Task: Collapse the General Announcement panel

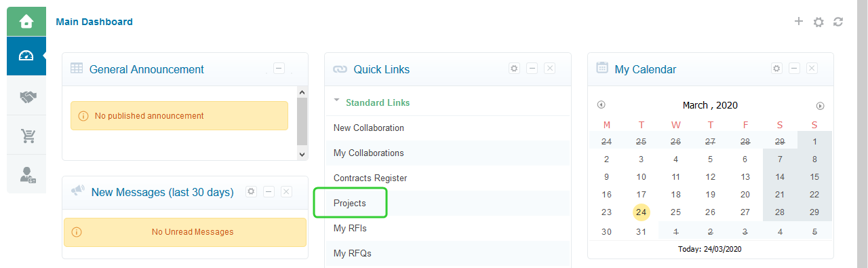Action: pos(279,68)
